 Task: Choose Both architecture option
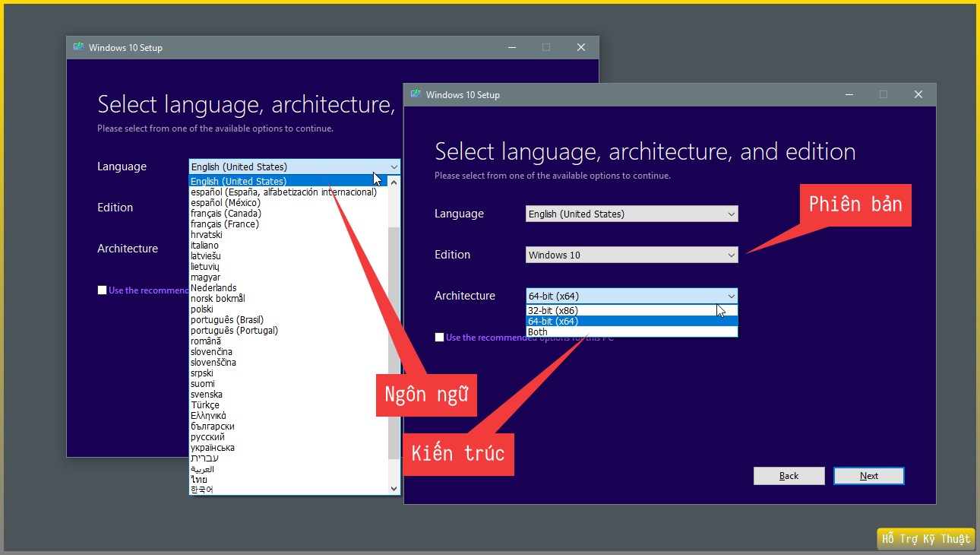click(631, 331)
